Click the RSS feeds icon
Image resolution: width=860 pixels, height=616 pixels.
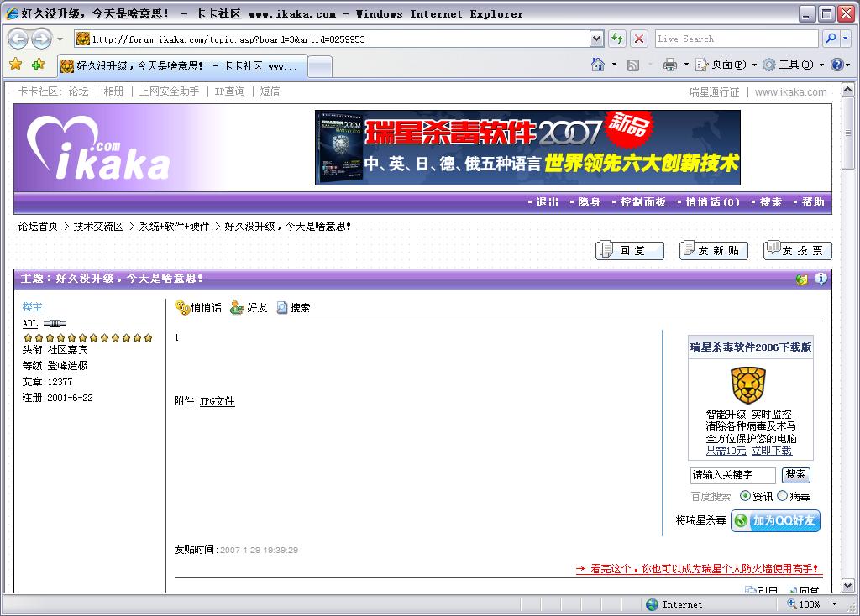633,65
